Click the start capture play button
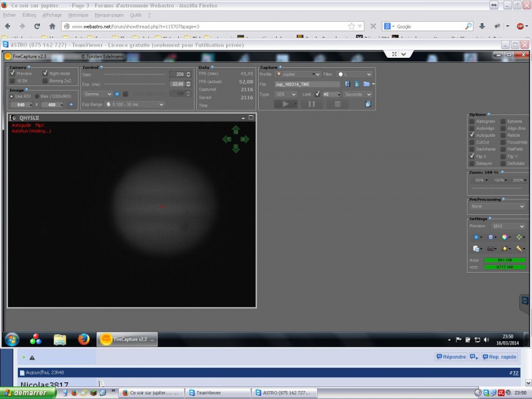Screen dimensions: 532x399 pyautogui.click(x=285, y=104)
